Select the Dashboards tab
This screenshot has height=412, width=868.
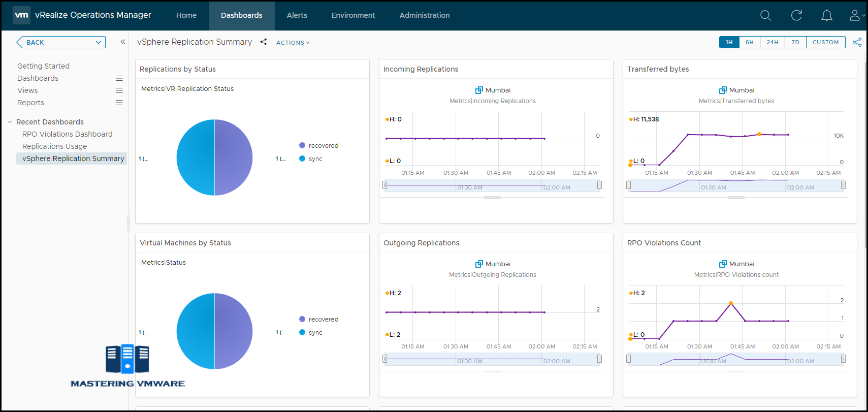tap(242, 15)
